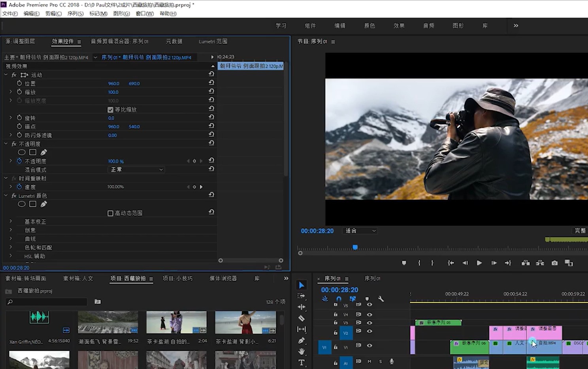This screenshot has width=588, height=369.
Task: Expand the 基本校正 section
Action: [x=11, y=222]
